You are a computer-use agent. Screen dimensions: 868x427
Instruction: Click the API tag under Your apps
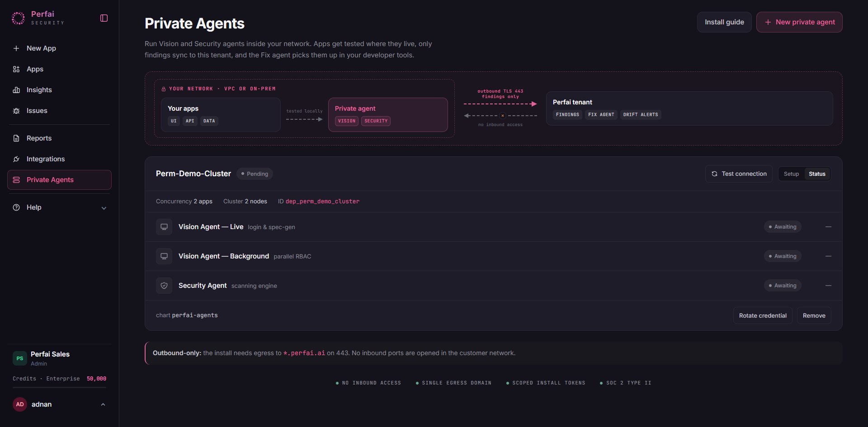point(190,121)
